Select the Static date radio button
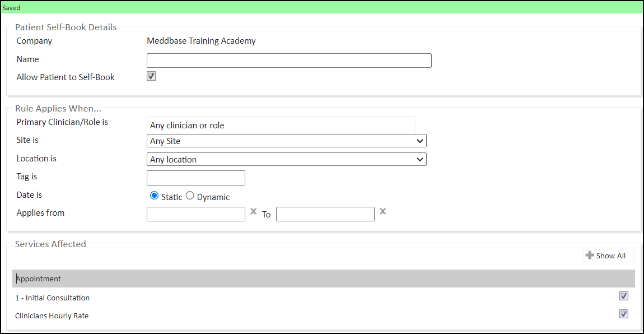 [155, 196]
